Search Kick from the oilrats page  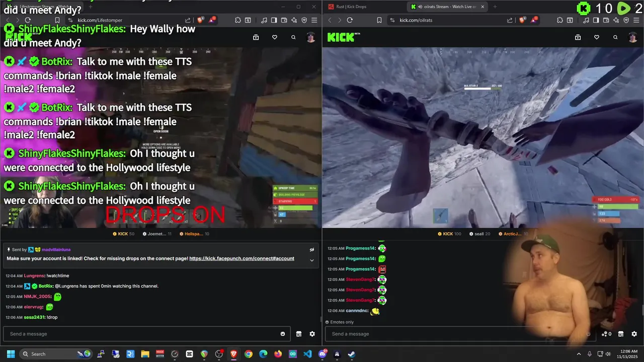pyautogui.click(x=615, y=37)
